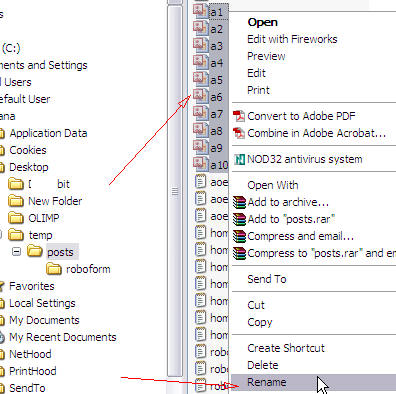This screenshot has height=394, width=396.
Task: Choose Rename from the context menu
Action: tap(267, 382)
